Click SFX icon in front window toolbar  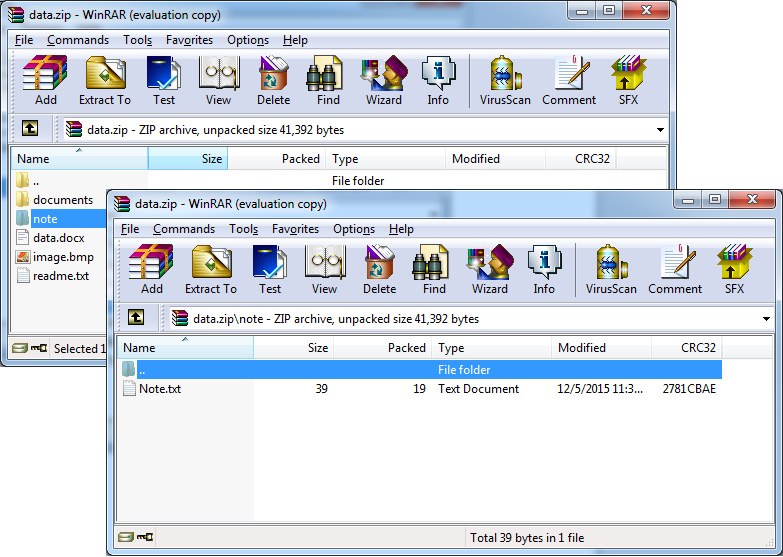tap(734, 269)
